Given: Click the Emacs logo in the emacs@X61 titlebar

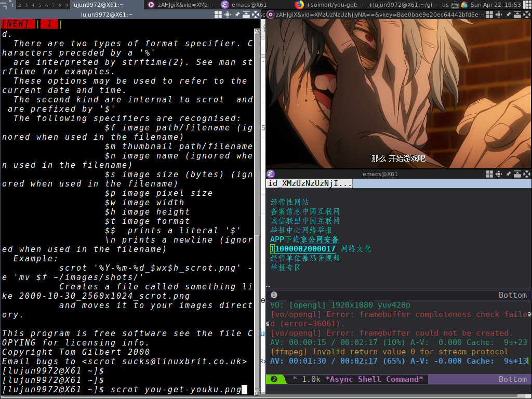Looking at the screenshot, I should [x=270, y=174].
